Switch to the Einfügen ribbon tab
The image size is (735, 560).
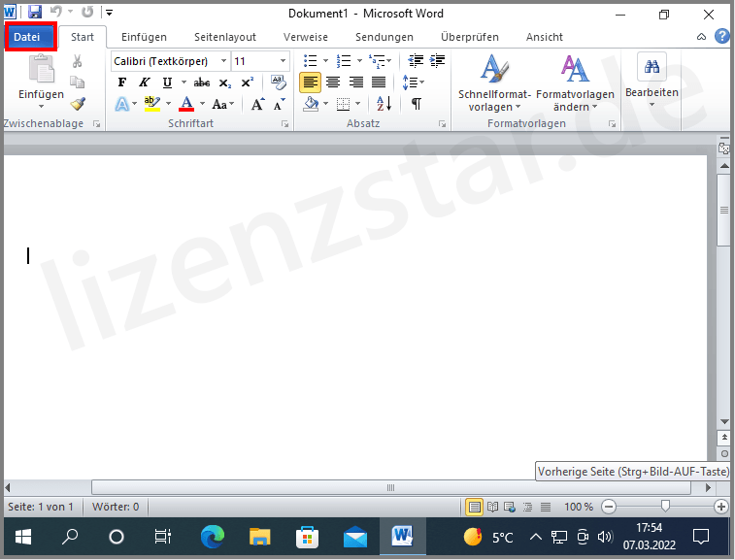coord(144,37)
